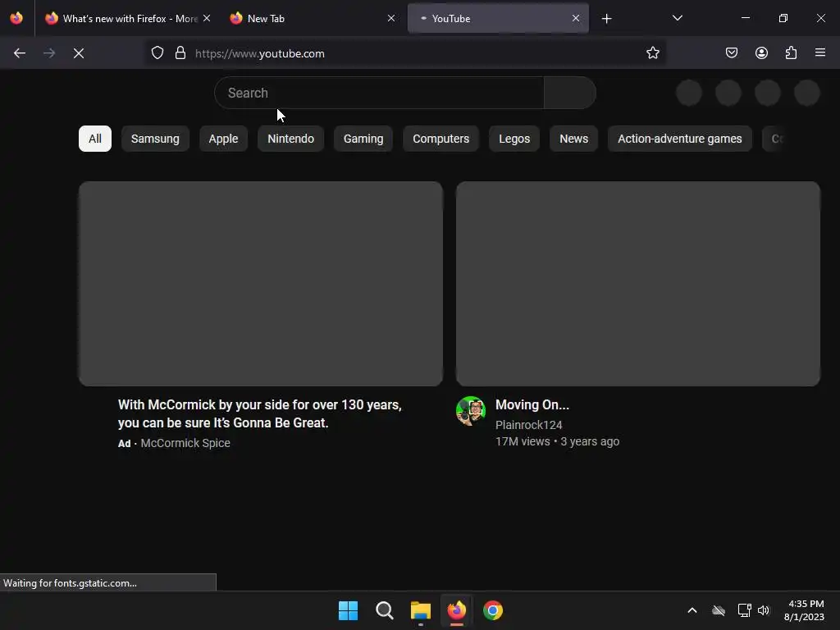
Task: List all tabs using the chevron
Action: 677,19
